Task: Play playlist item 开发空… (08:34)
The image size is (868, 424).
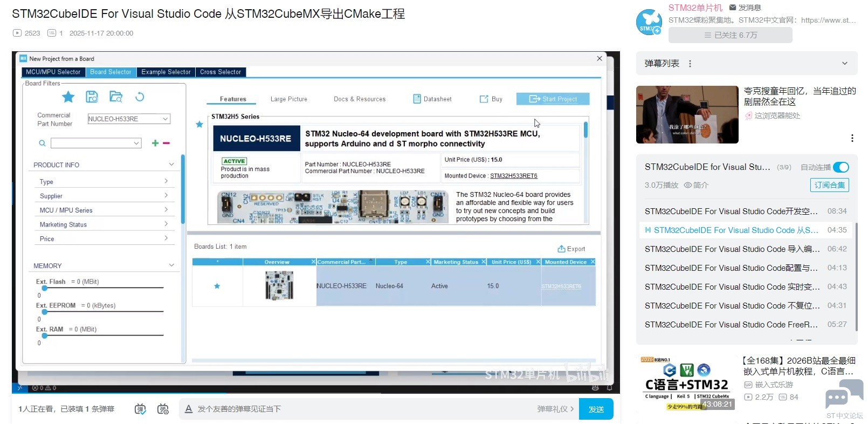Action: tap(746, 211)
